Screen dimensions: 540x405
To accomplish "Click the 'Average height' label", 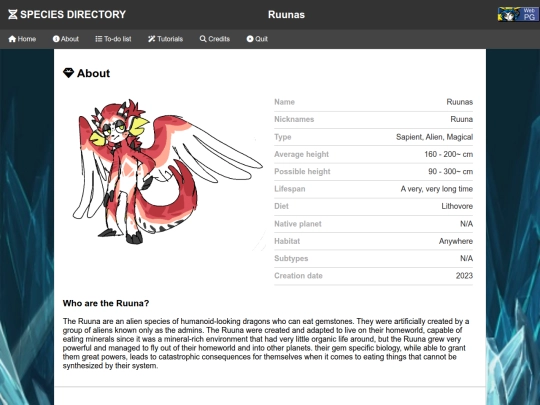I will click(301, 154).
